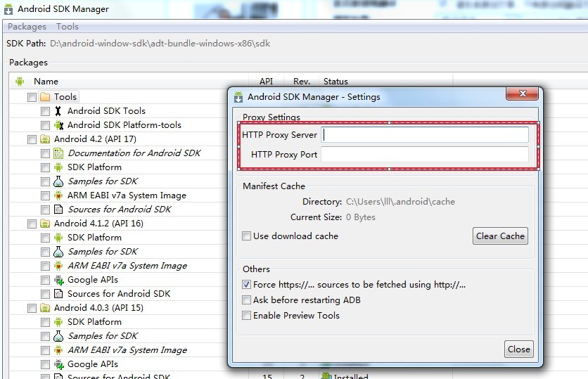Screen dimensions: 588x379
Task: Click Google APIs icon under Android 4.0.3
Action: tap(59, 364)
